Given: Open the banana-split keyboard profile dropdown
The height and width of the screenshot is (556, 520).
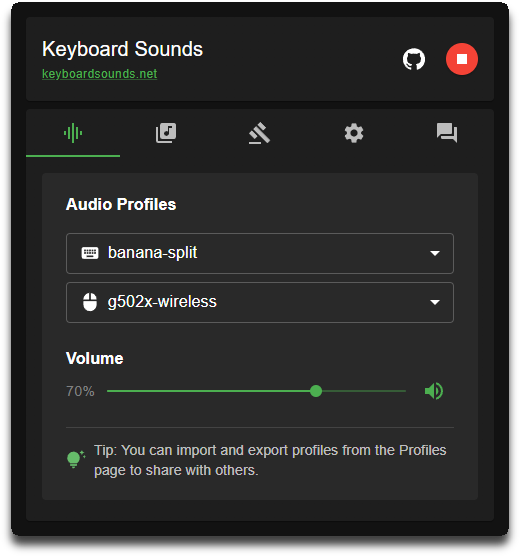Looking at the screenshot, I should coord(260,253).
